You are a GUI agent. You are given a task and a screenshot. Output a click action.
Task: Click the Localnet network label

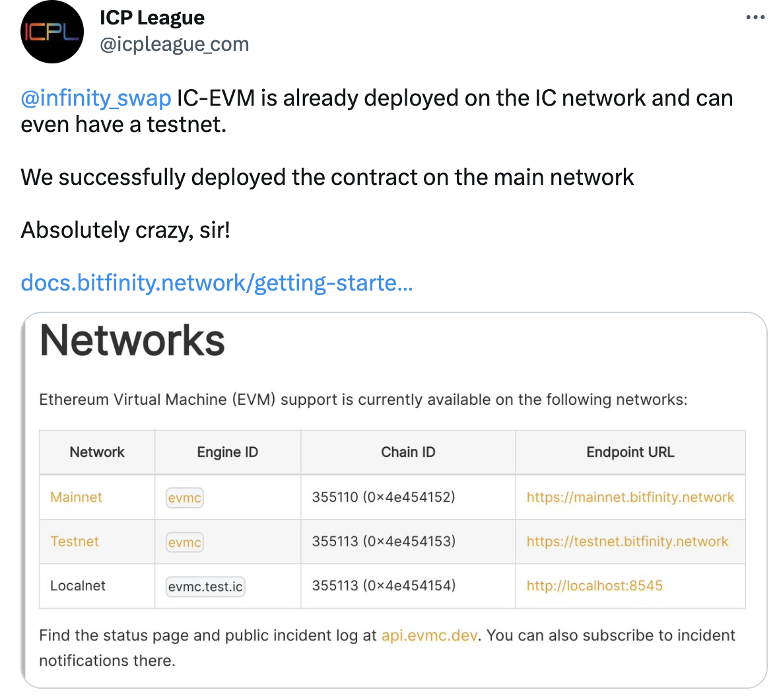[x=76, y=586]
